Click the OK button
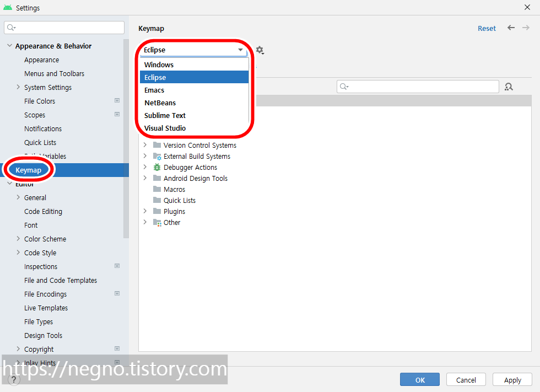The height and width of the screenshot is (392, 540). pyautogui.click(x=420, y=380)
